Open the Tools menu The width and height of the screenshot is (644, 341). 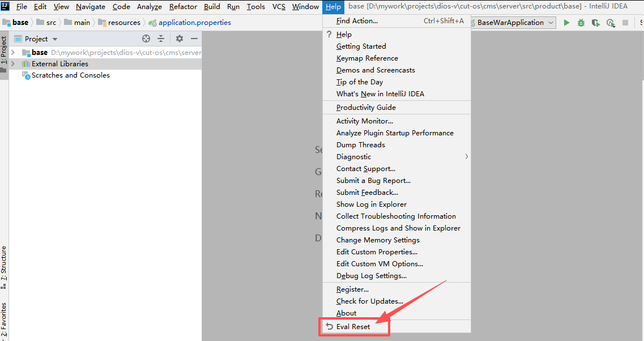256,7
